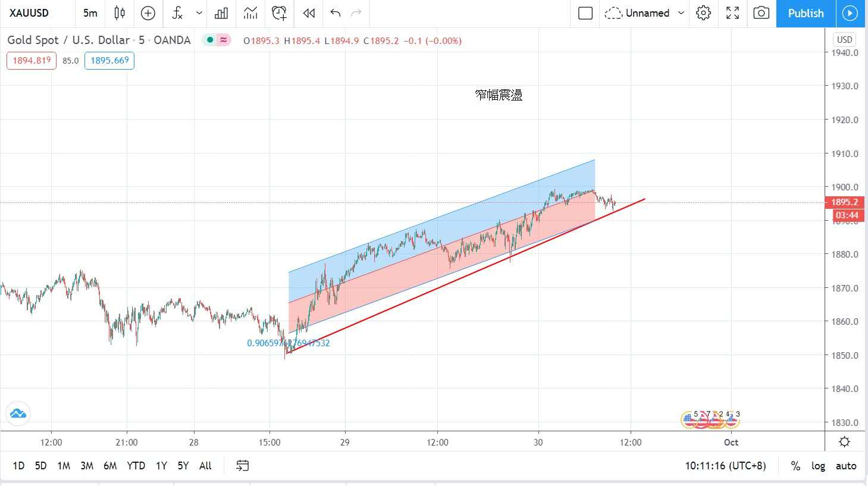Select the YTD date range
Viewport: 868px width, 486px height.
point(136,466)
